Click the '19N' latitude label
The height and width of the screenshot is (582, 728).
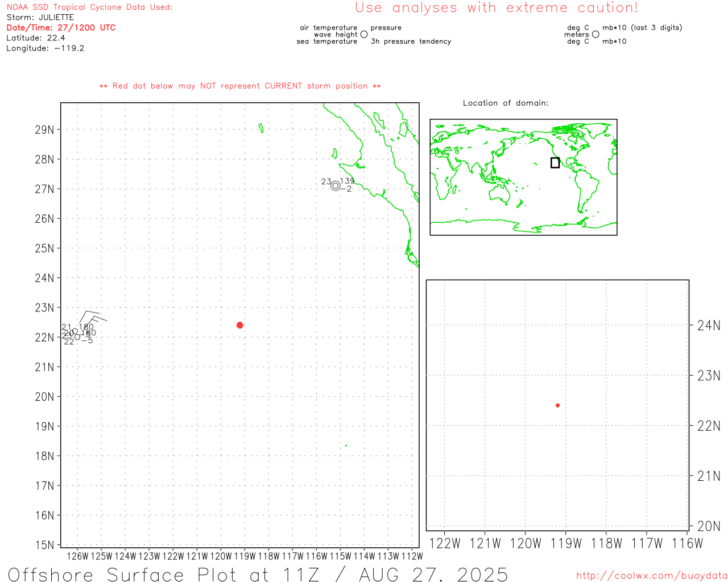click(x=44, y=426)
